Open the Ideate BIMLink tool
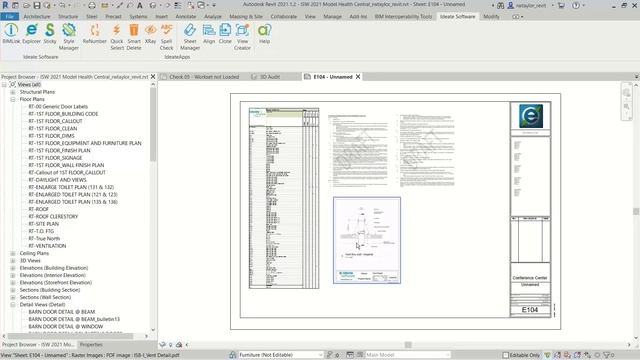 click(x=11, y=33)
